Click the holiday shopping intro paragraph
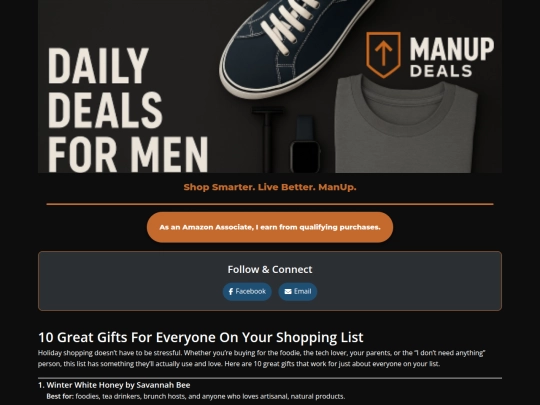 (262, 358)
